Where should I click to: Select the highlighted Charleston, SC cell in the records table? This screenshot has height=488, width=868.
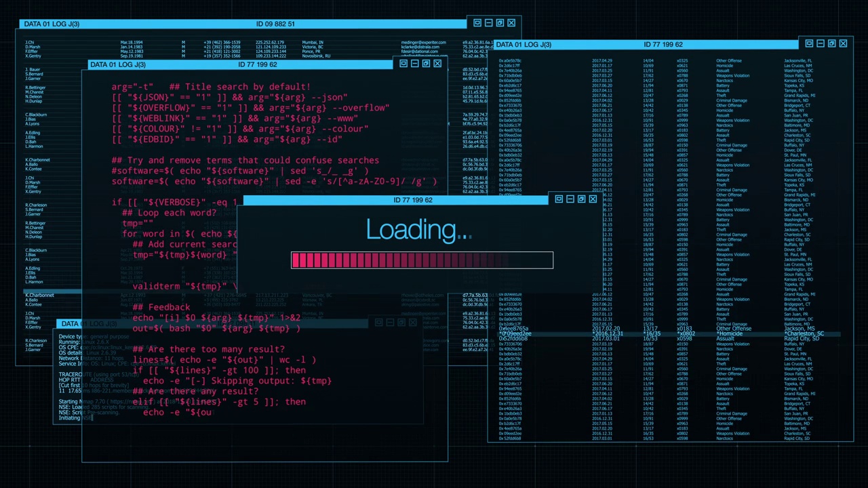(x=804, y=333)
